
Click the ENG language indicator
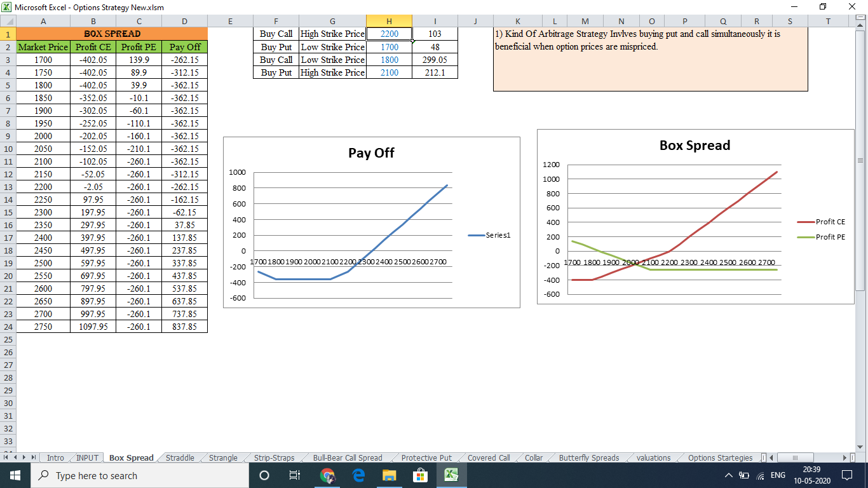pyautogui.click(x=778, y=475)
